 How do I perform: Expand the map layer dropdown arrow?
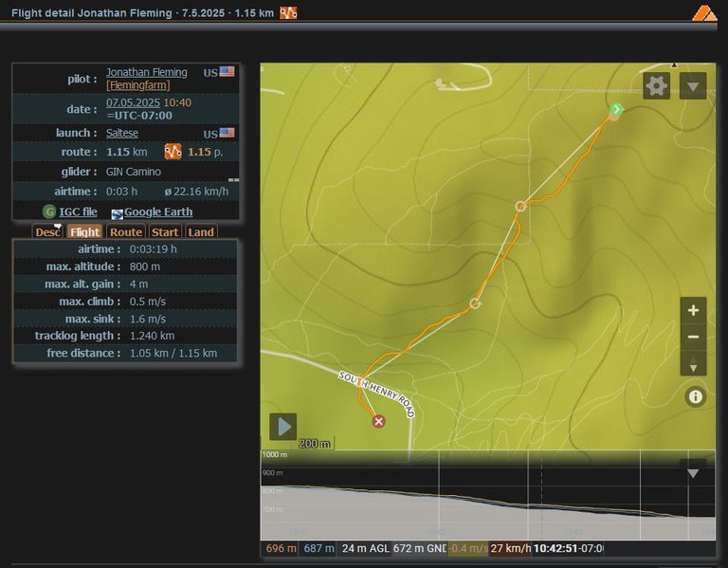pyautogui.click(x=693, y=86)
